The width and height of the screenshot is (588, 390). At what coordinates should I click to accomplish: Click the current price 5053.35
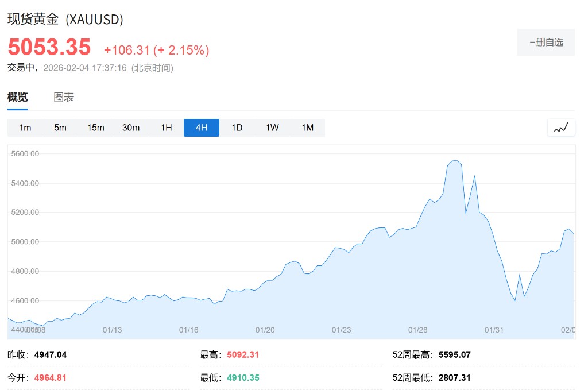click(49, 47)
